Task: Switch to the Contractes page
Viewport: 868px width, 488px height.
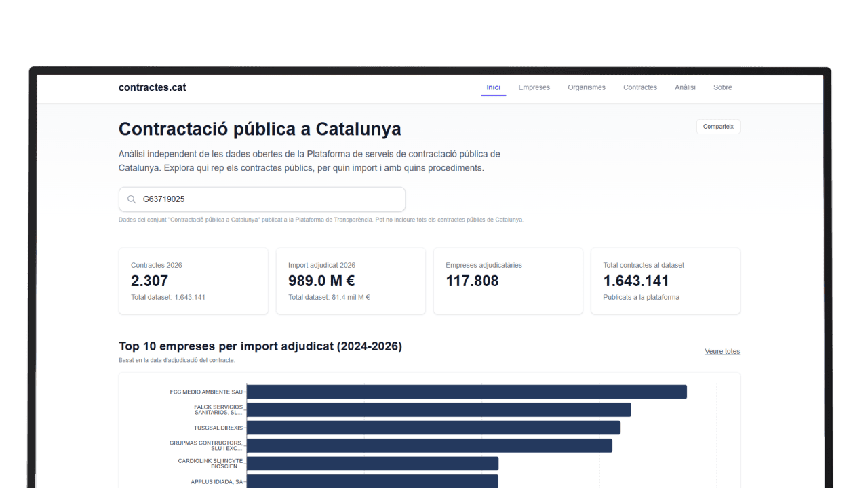Action: (x=640, y=87)
